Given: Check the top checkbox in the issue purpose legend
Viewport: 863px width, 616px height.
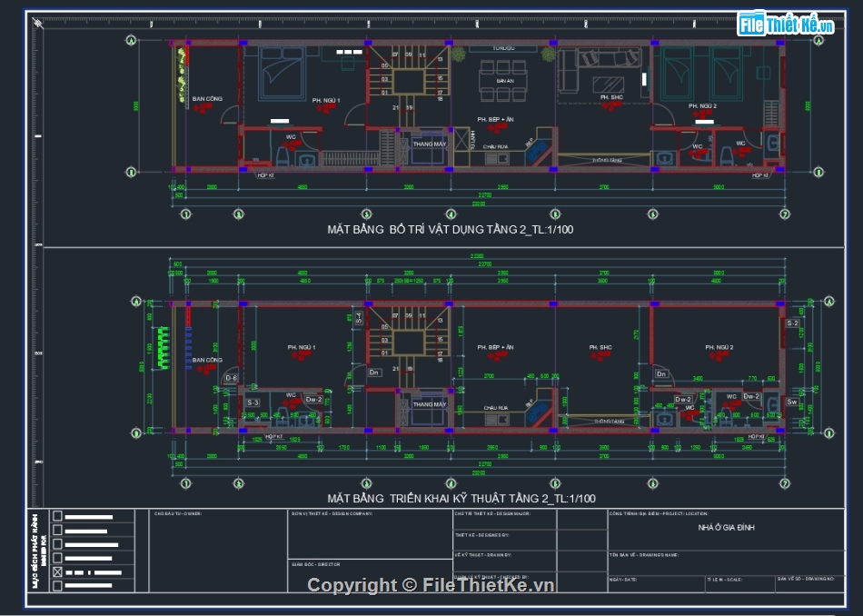Looking at the screenshot, I should pos(57,517).
